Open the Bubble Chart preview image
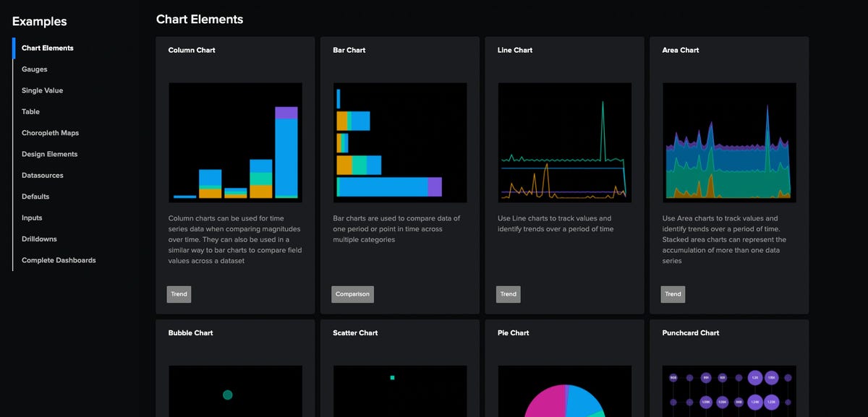Image resolution: width=868 pixels, height=417 pixels. click(x=235, y=391)
